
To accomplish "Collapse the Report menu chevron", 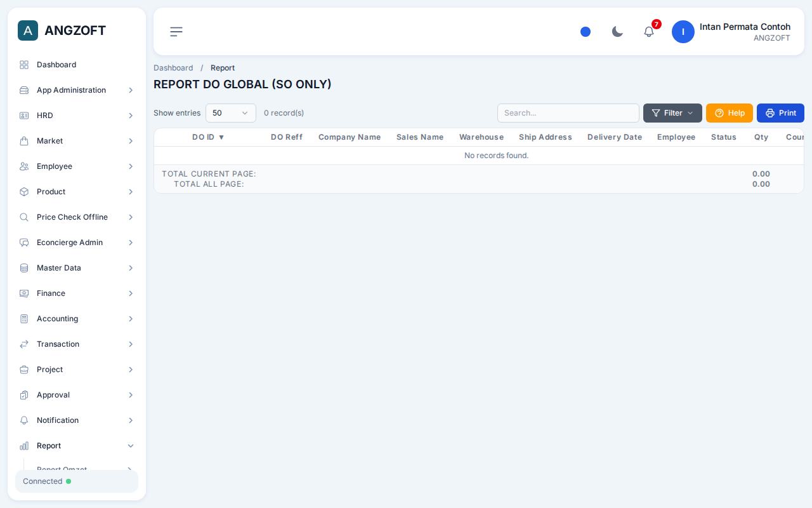I will tap(131, 446).
